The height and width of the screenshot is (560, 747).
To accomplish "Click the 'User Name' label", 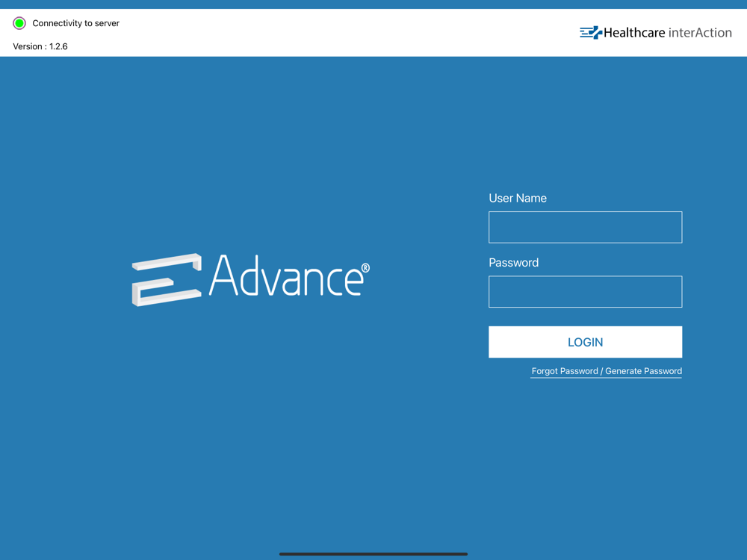I will click(518, 198).
